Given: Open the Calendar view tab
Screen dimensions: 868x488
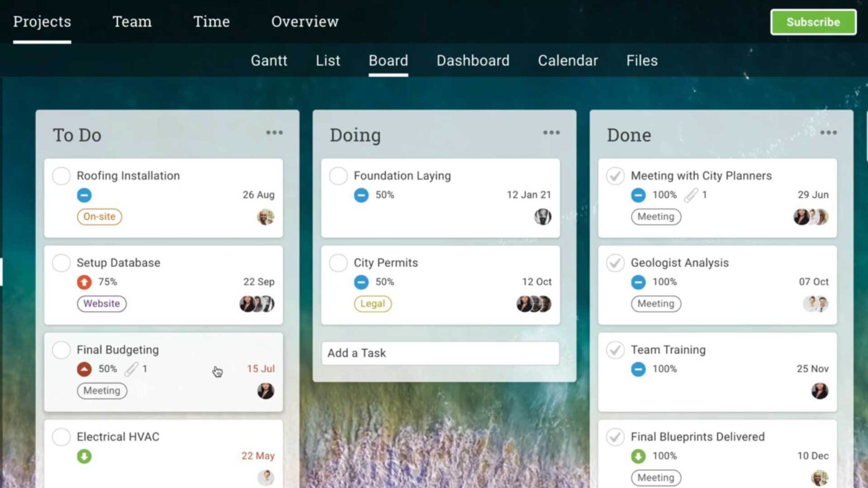Looking at the screenshot, I should [567, 60].
